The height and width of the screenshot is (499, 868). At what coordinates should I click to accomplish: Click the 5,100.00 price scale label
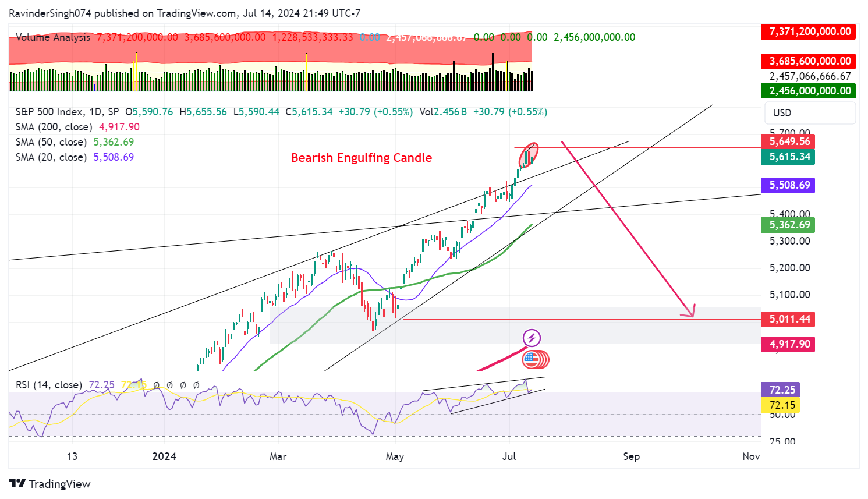pos(789,295)
